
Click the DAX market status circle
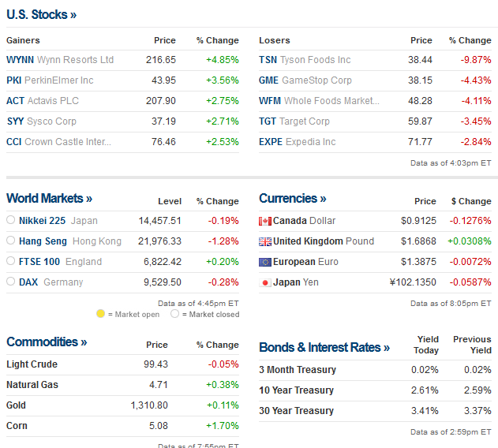[x=10, y=282]
